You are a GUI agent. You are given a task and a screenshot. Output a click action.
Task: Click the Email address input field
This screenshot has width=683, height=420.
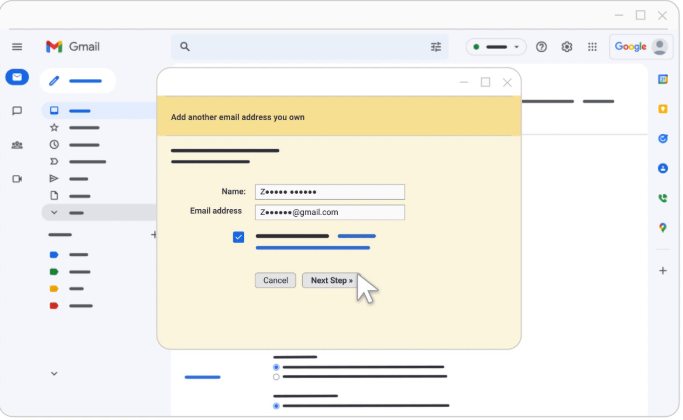click(x=330, y=212)
